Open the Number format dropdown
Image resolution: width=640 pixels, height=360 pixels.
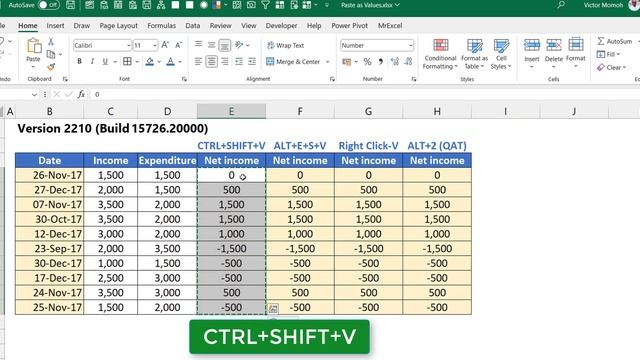pos(410,46)
